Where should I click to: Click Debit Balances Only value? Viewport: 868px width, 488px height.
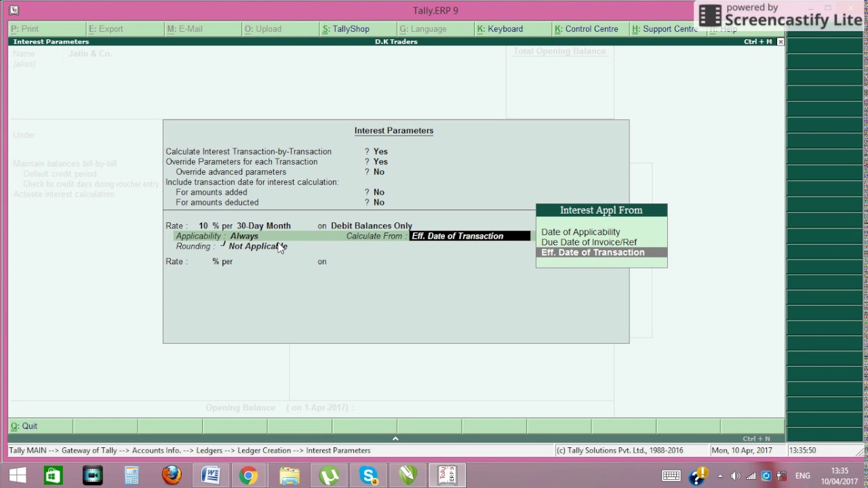(371, 226)
